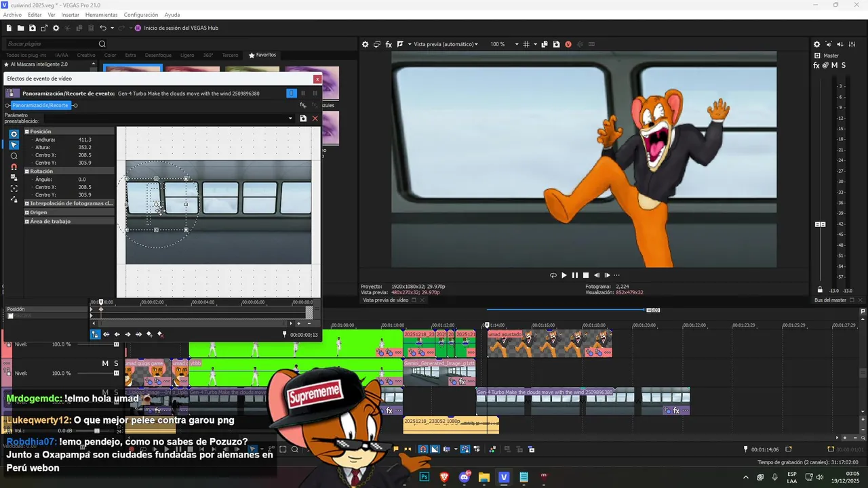The width and height of the screenshot is (868, 488).
Task: Show pan/crop properties gear tool
Action: pyautogui.click(x=14, y=134)
